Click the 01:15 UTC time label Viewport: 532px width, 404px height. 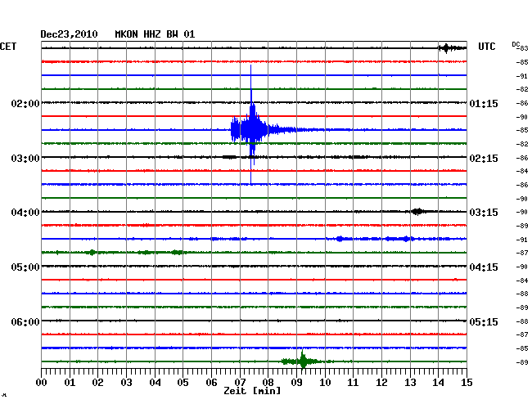click(484, 103)
